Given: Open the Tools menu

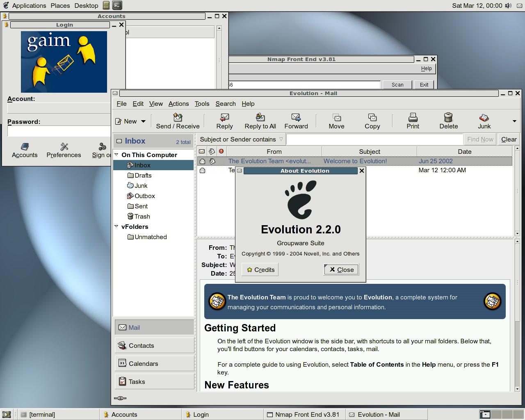Looking at the screenshot, I should coord(202,104).
